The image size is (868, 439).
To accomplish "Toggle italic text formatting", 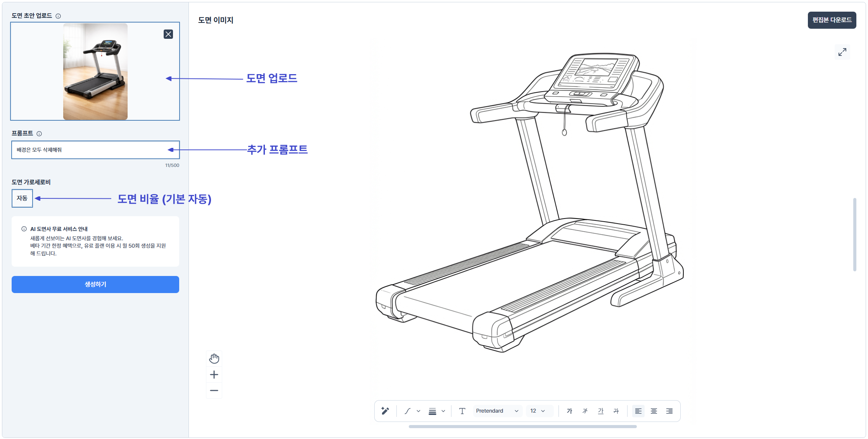I will [x=585, y=411].
